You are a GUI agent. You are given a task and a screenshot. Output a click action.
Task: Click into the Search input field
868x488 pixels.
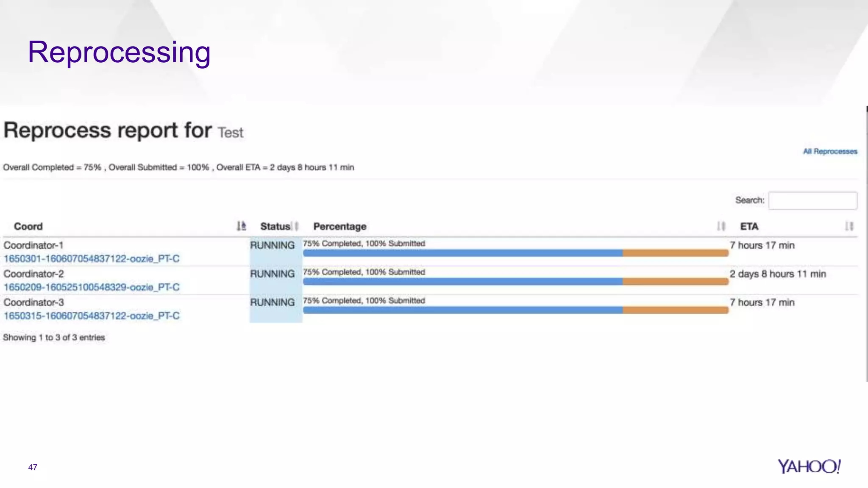812,200
